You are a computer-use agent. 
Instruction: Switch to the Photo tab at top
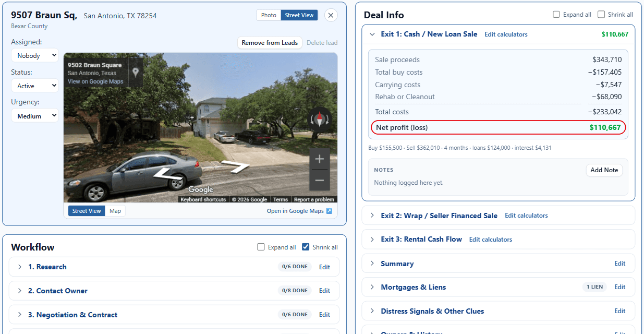[269, 15]
